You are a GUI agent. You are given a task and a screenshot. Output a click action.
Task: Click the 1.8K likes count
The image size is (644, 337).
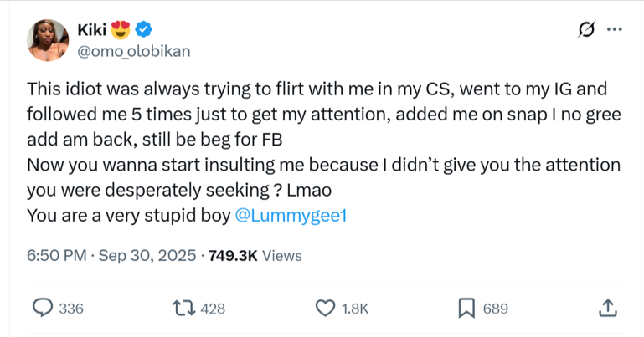[x=356, y=309]
